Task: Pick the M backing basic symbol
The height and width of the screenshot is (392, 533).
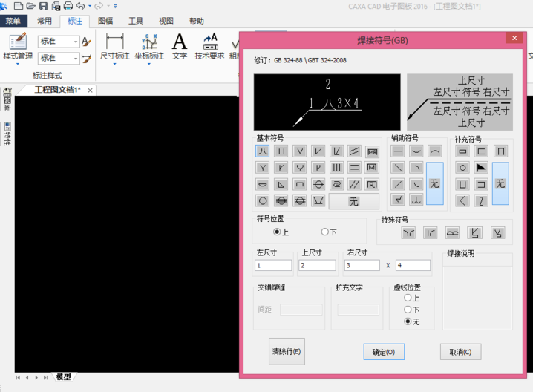Action: point(372,167)
